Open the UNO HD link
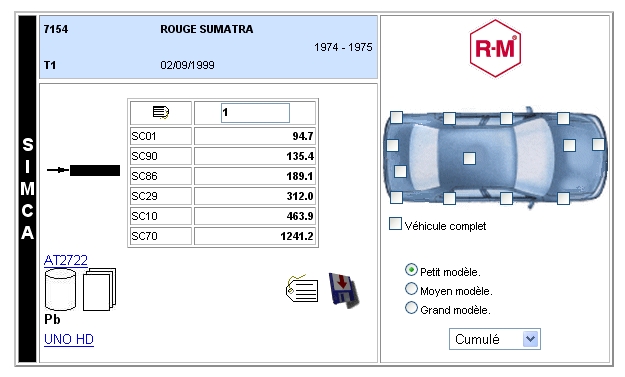Image resolution: width=625 pixels, height=377 pixels. (69, 339)
